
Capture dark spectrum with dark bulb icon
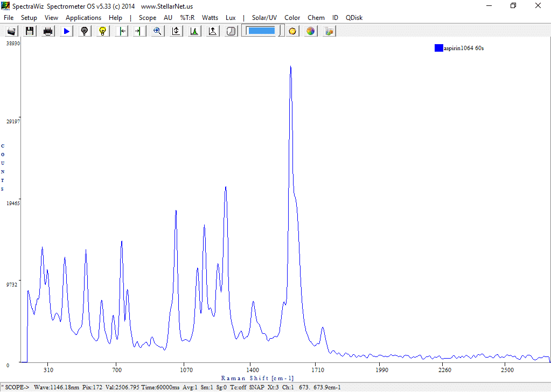point(85,31)
